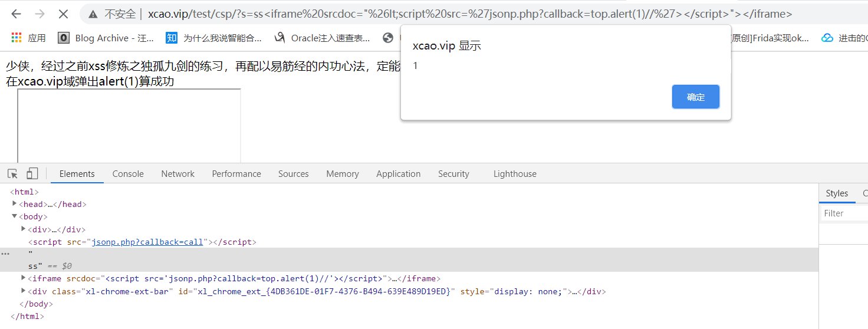
Task: Select the Styles pane tab
Action: [837, 193]
